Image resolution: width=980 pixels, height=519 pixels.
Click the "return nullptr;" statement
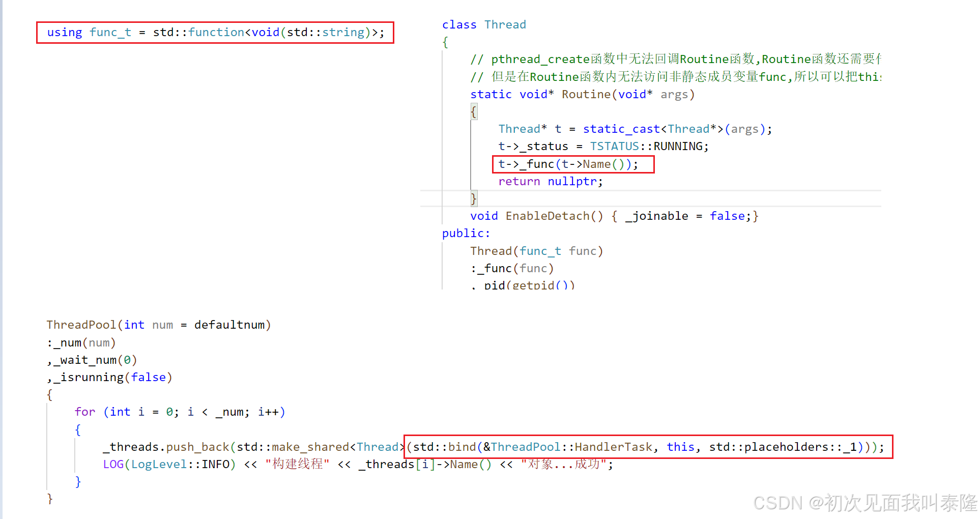(551, 182)
